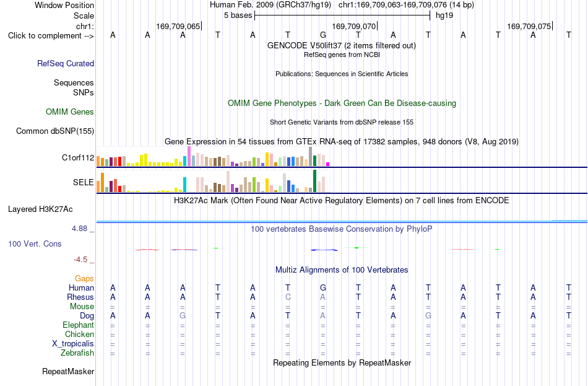
Task: Click the chr1:169,709,063-169,709,076 position text
Action: 406,5
